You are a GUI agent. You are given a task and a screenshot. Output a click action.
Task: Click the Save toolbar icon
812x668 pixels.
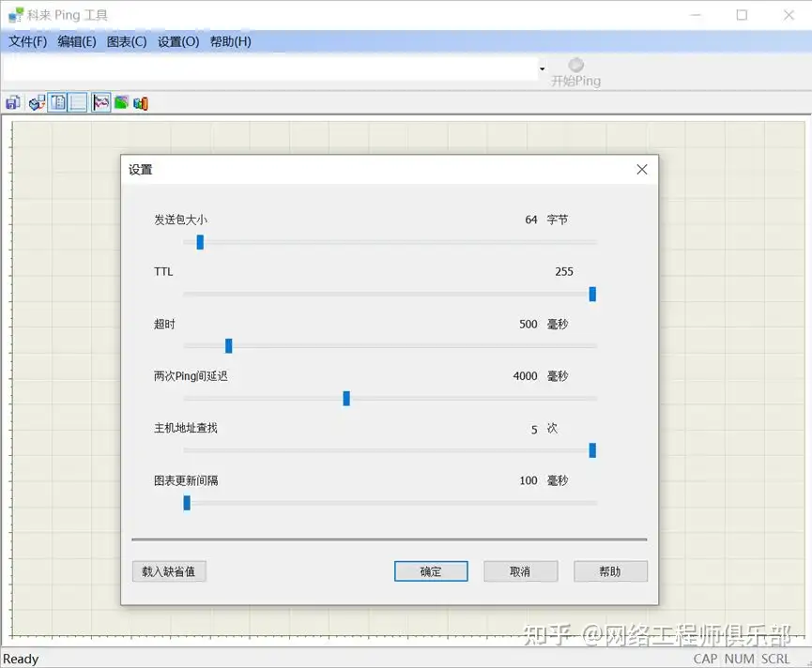pyautogui.click(x=12, y=102)
